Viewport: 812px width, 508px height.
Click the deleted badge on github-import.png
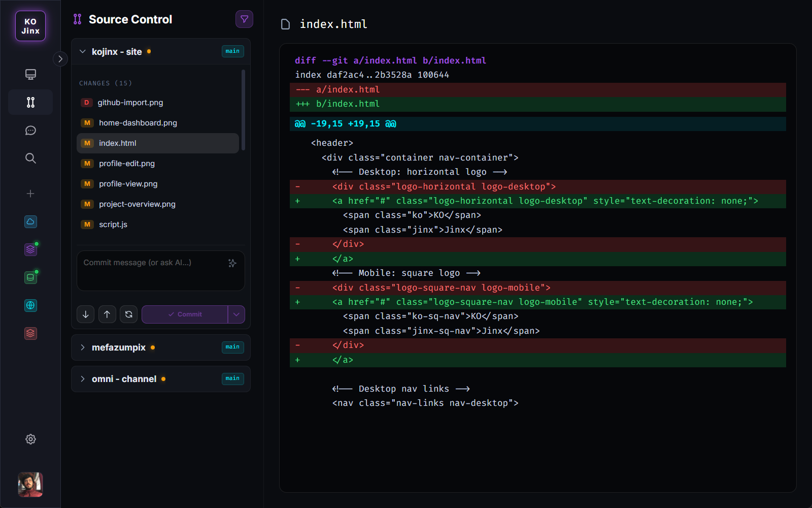pyautogui.click(x=87, y=103)
